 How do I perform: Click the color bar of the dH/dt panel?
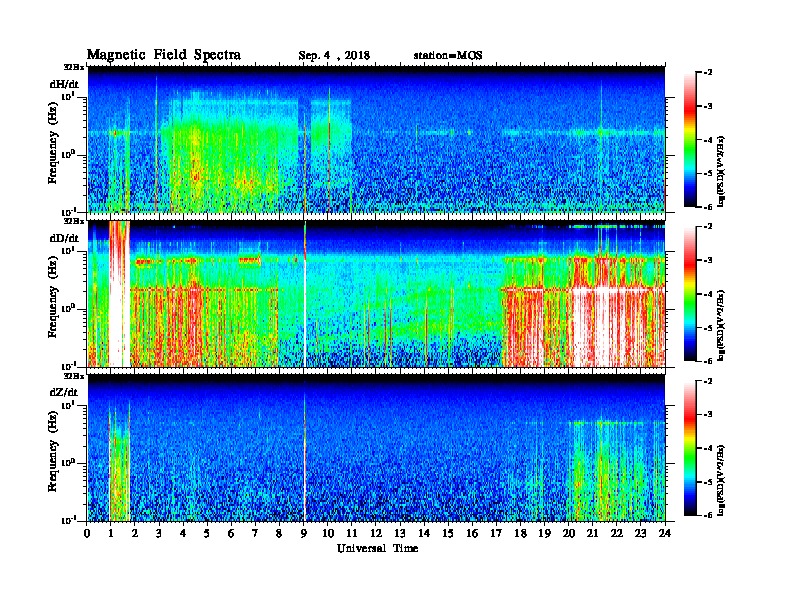(x=690, y=140)
